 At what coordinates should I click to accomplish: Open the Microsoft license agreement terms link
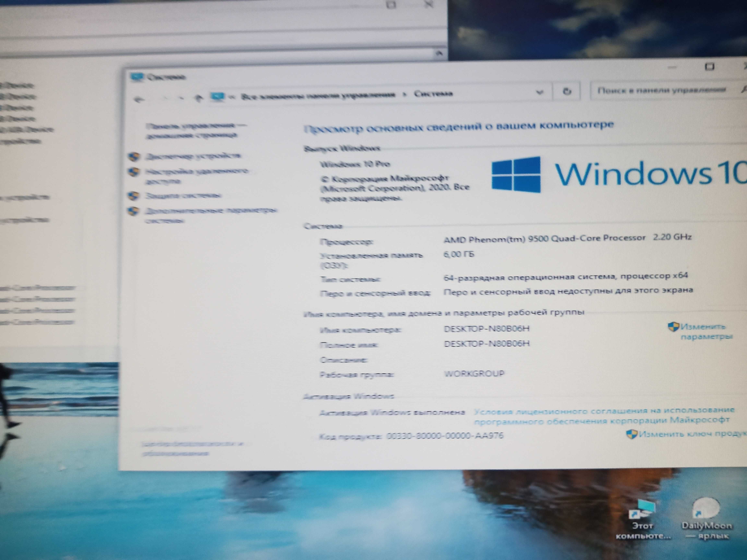point(604,416)
